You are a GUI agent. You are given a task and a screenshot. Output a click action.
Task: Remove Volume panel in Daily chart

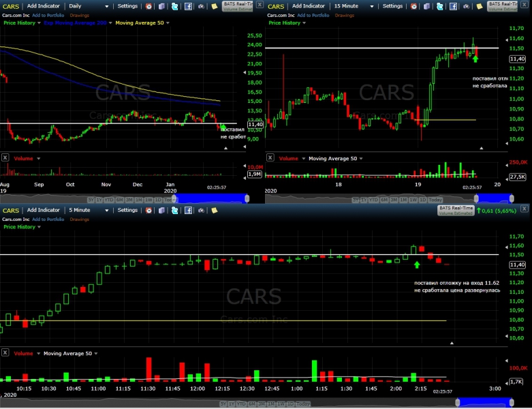coord(5,157)
